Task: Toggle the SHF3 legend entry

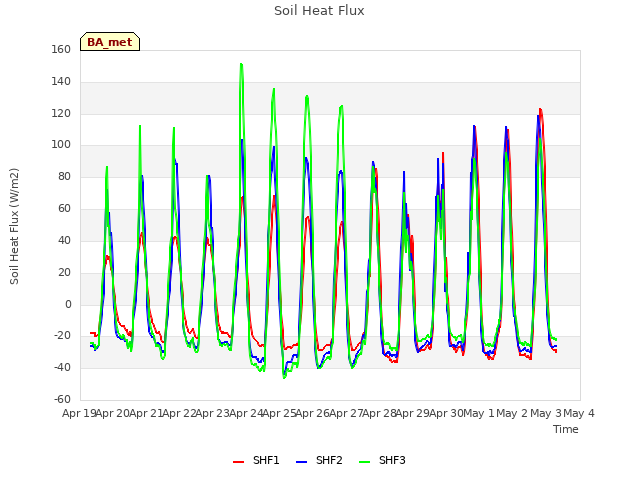Action: [382, 460]
